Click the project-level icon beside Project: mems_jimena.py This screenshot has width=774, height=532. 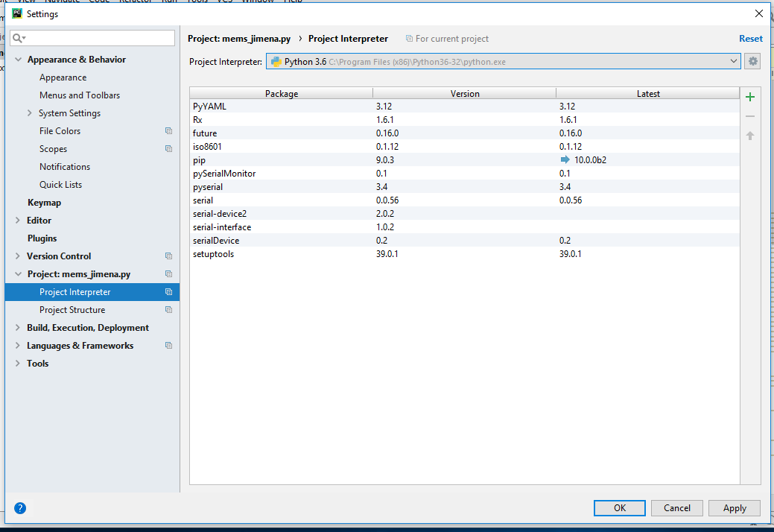pos(168,274)
